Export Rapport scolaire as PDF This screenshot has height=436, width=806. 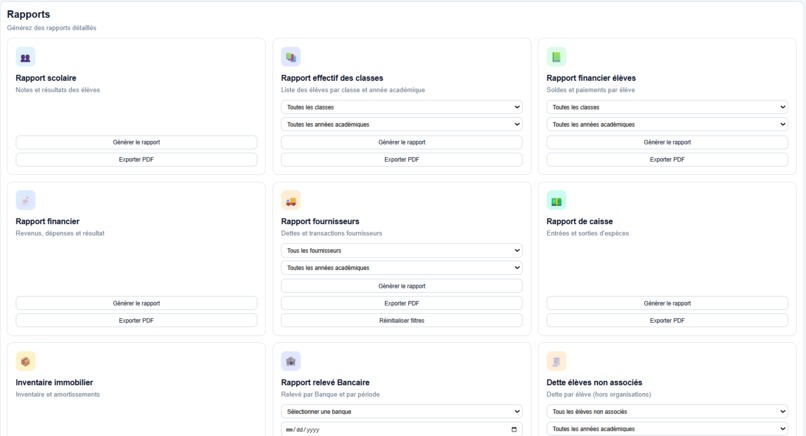tap(136, 159)
